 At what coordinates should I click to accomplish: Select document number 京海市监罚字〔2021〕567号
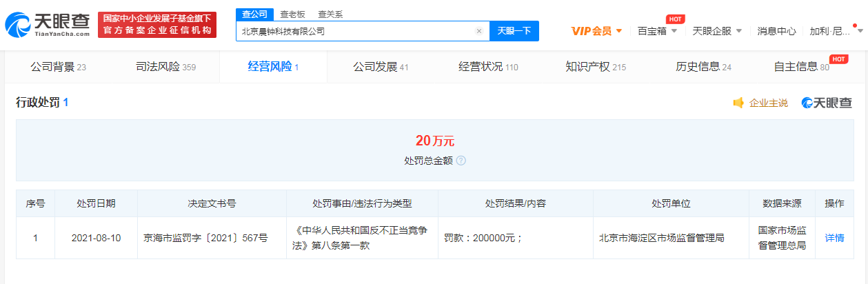tap(205, 238)
